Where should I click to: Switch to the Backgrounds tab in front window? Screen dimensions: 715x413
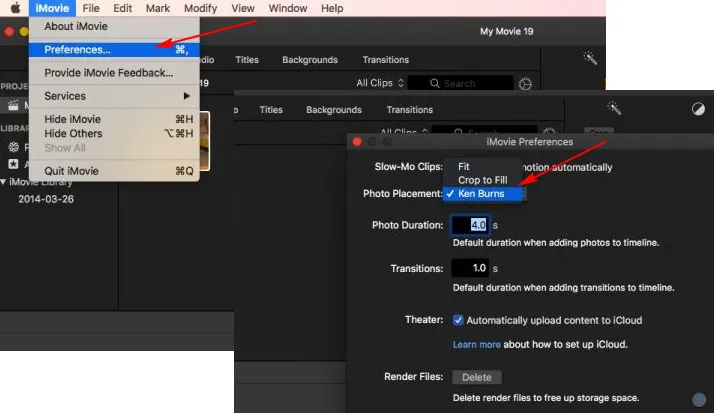pos(334,110)
